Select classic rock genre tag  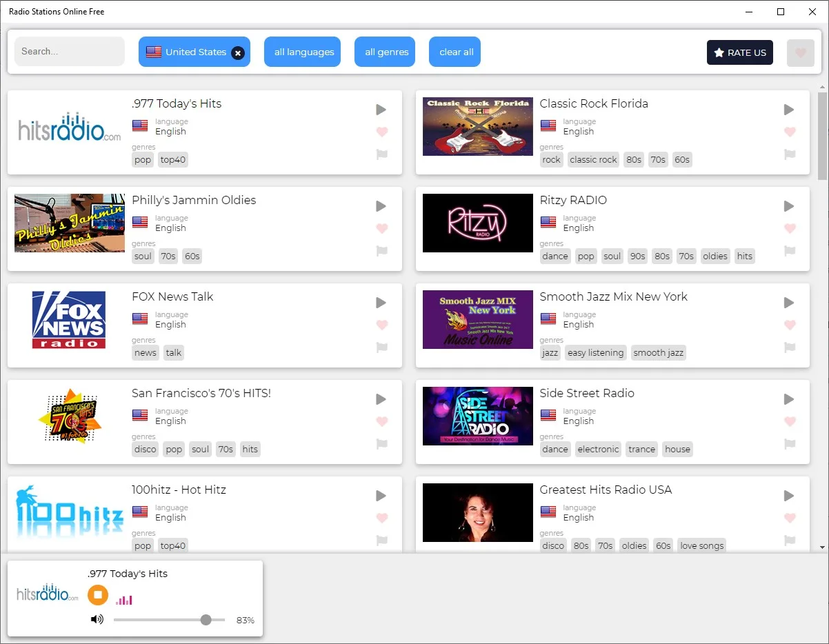click(x=593, y=159)
